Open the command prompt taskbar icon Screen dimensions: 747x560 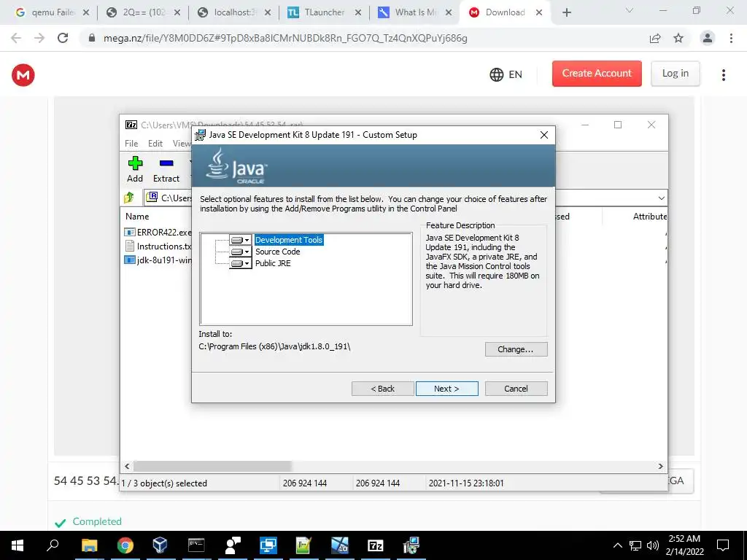(196, 545)
